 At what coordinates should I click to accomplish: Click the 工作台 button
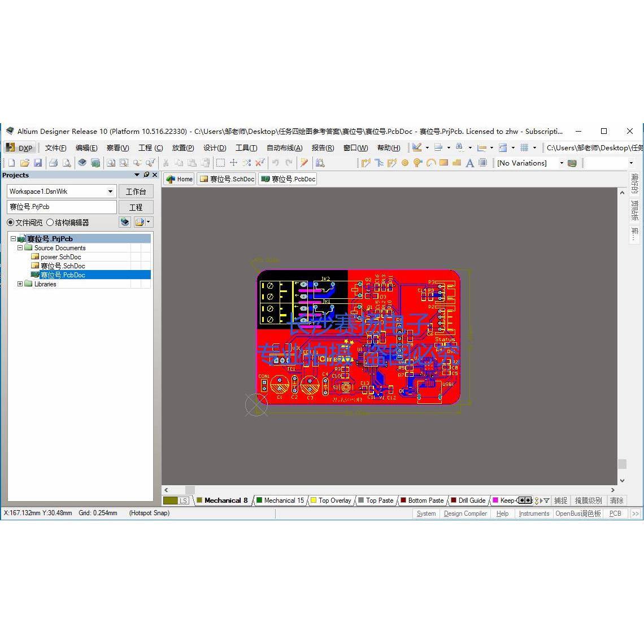136,192
